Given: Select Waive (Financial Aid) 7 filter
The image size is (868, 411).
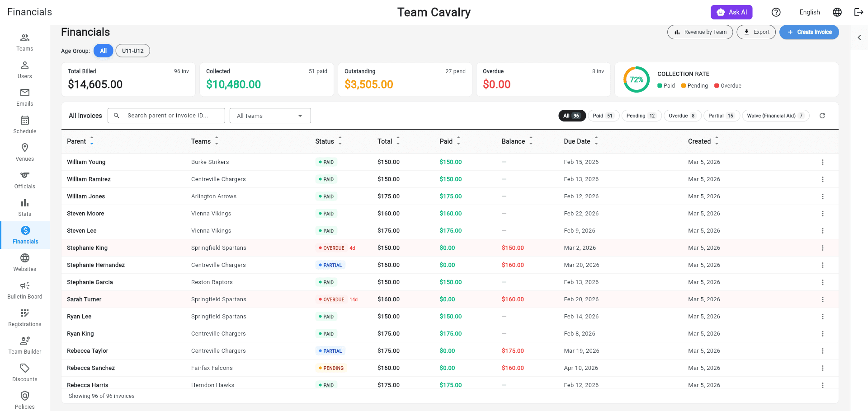Looking at the screenshot, I should (x=776, y=116).
